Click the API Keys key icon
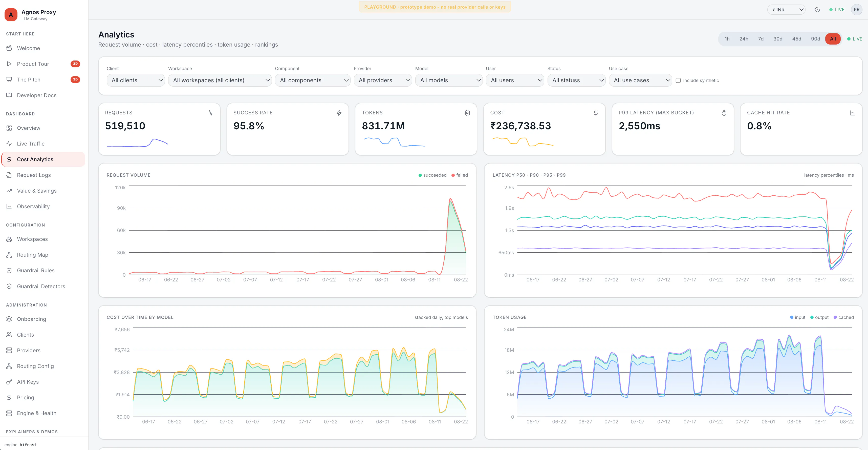The height and width of the screenshot is (450, 868). (x=9, y=382)
